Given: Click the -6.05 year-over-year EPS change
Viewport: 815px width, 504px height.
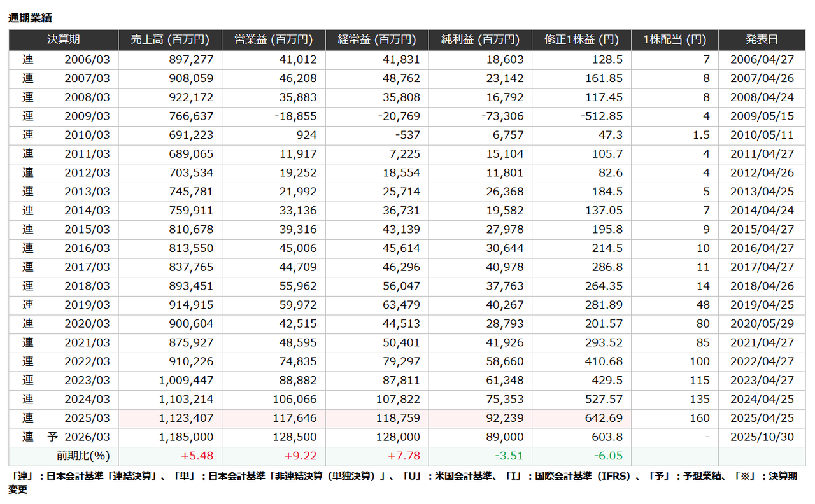Looking at the screenshot, I should pyautogui.click(x=608, y=456).
